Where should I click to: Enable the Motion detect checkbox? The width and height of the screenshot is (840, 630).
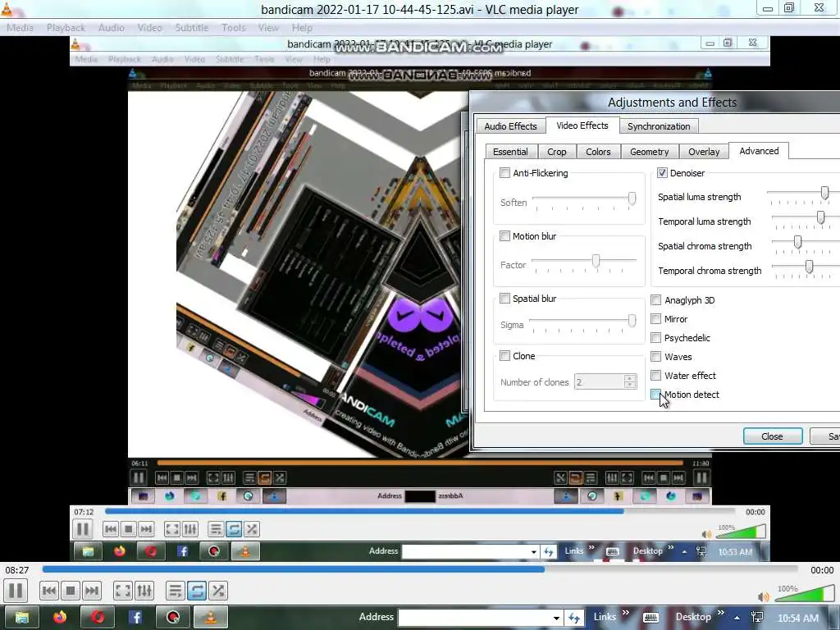pos(655,395)
